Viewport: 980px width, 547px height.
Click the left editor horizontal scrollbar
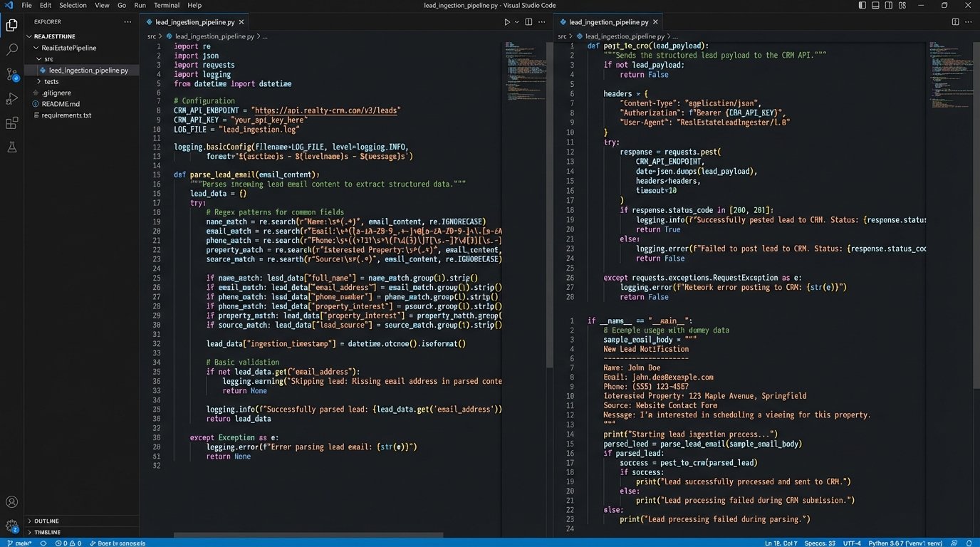coord(308,535)
